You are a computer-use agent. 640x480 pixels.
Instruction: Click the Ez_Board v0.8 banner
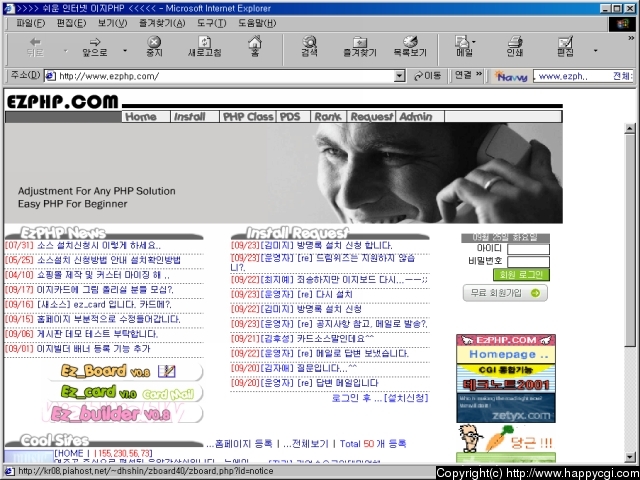pyautogui.click(x=125, y=371)
